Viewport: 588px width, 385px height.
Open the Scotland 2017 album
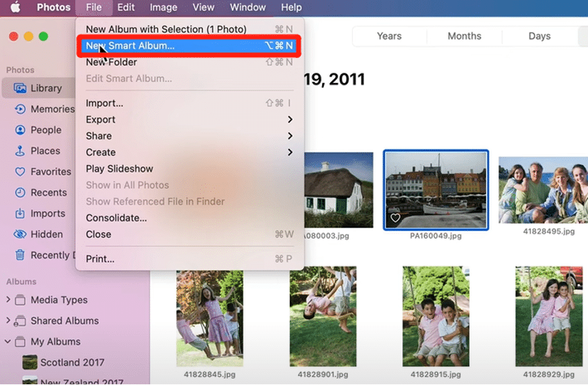72,362
